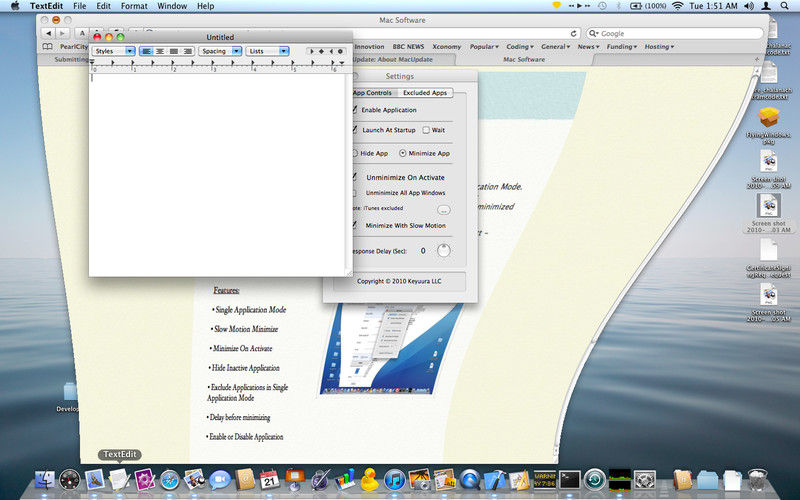Launch Safari from the Dock
Viewport: 800px width, 500px height.
click(169, 480)
